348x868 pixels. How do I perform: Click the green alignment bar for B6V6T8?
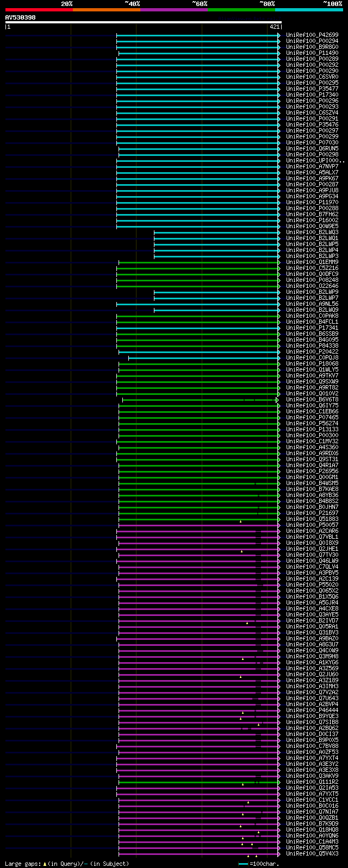[200, 400]
